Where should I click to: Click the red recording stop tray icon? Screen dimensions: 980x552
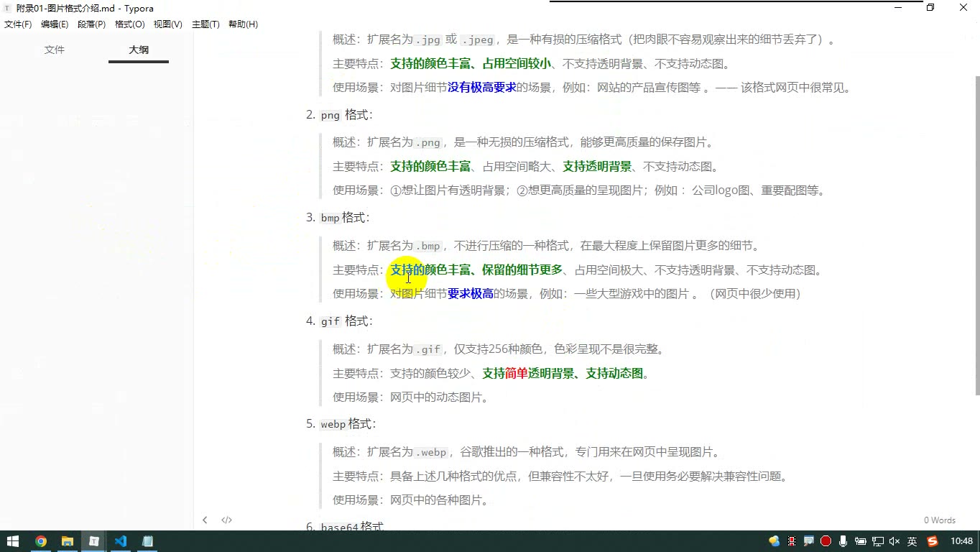coord(826,541)
